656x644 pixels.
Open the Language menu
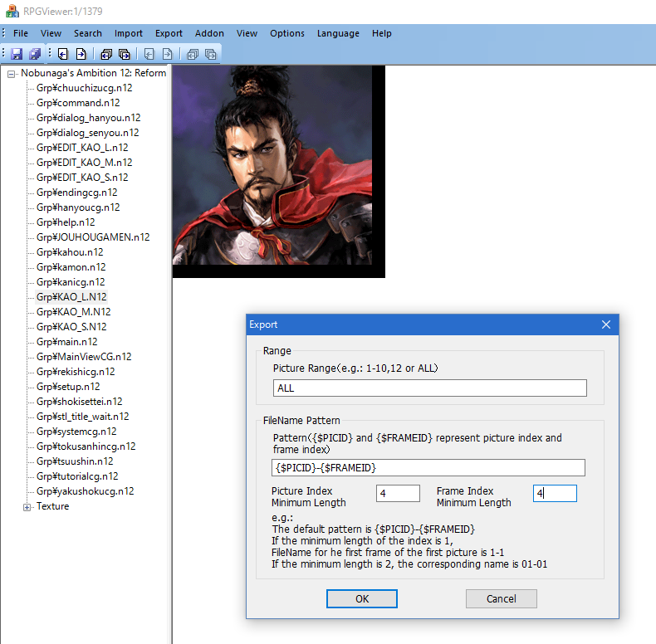click(x=338, y=33)
